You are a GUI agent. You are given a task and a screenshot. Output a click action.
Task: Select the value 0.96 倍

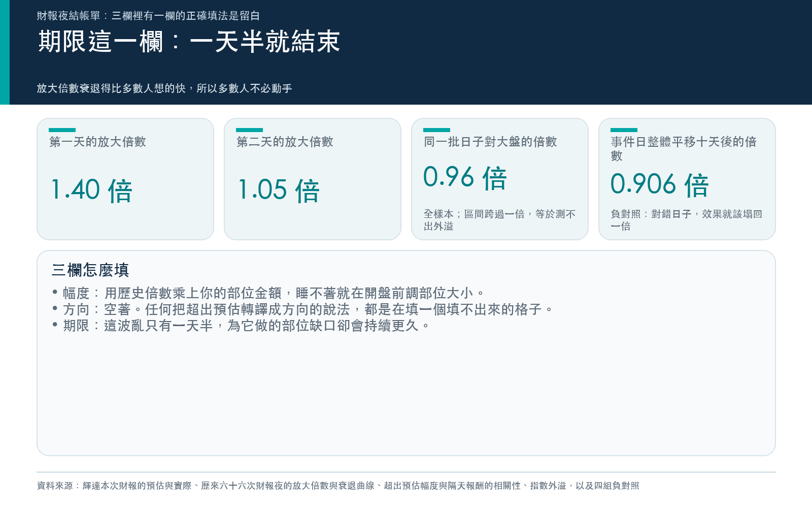[x=465, y=178]
